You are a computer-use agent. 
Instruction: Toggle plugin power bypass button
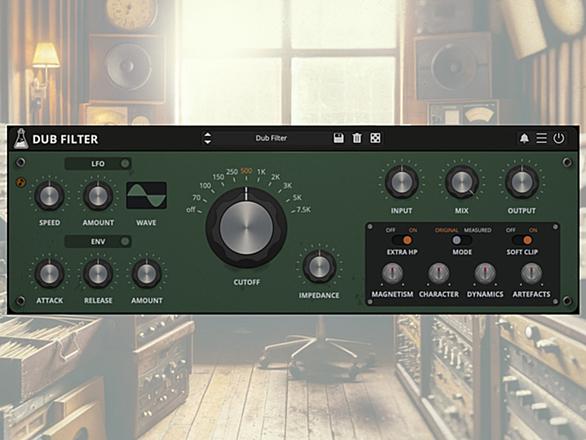coord(559,138)
